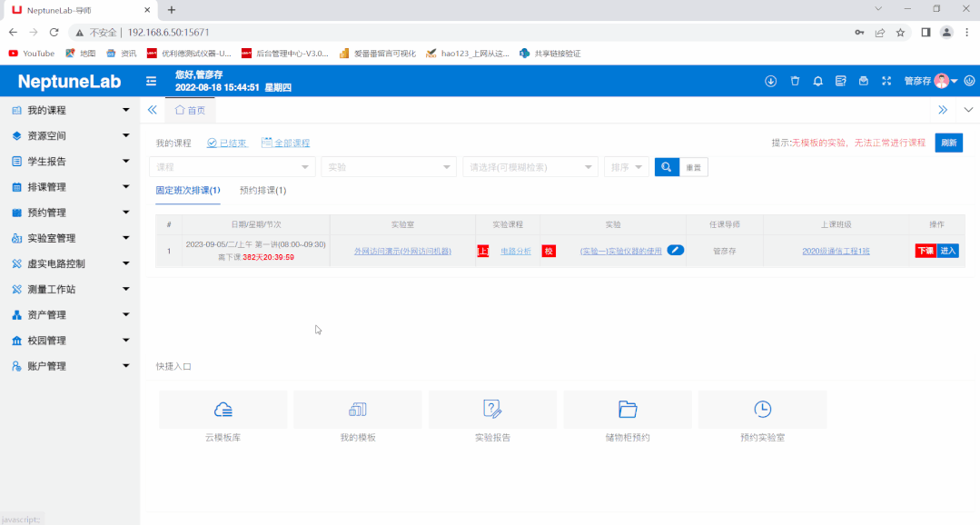Open the 2020级通信工程1班 class link

coord(836,252)
